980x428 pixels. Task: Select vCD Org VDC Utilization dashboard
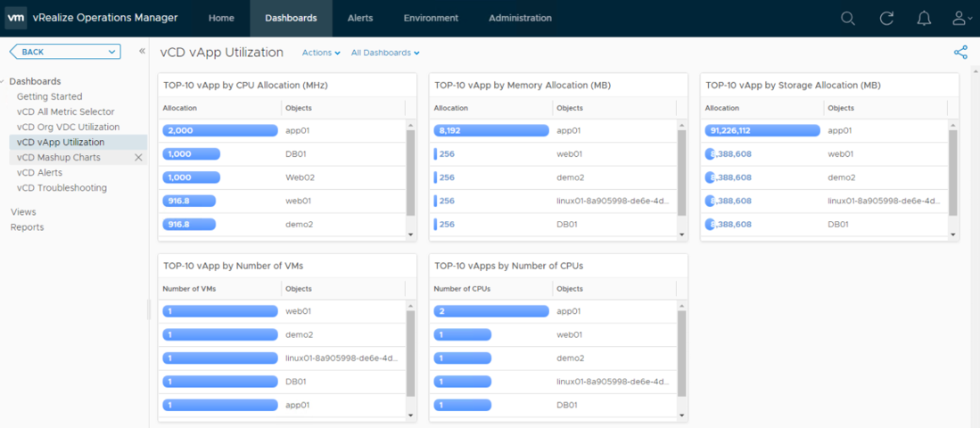[68, 127]
